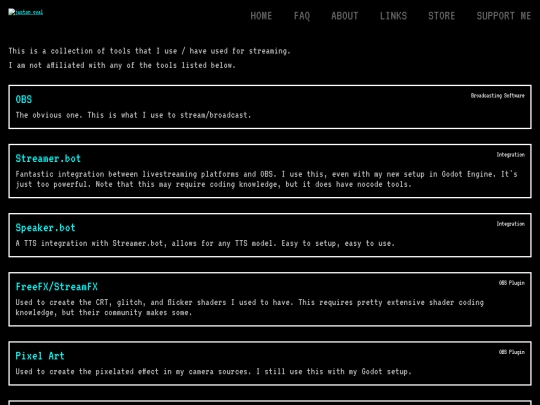Open the Speaker.bot link
Image resolution: width=540 pixels, height=405 pixels.
click(45, 228)
